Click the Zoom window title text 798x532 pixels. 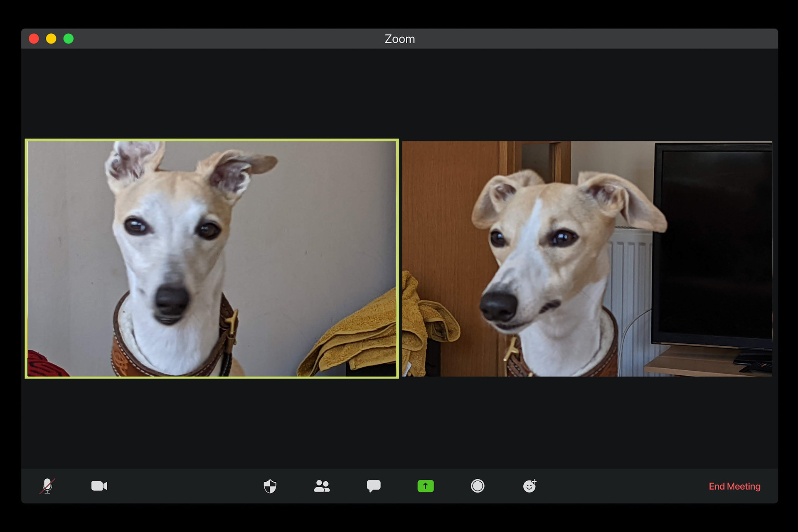[399, 39]
